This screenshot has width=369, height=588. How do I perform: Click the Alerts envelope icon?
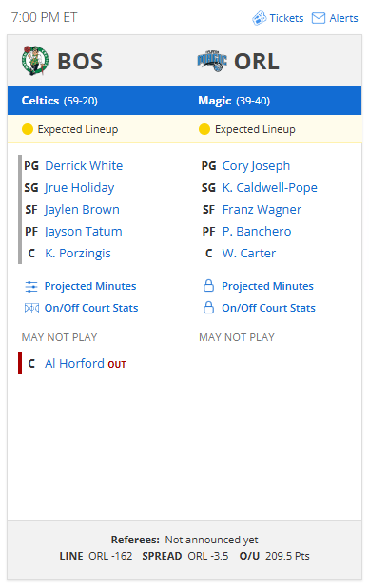(x=319, y=18)
